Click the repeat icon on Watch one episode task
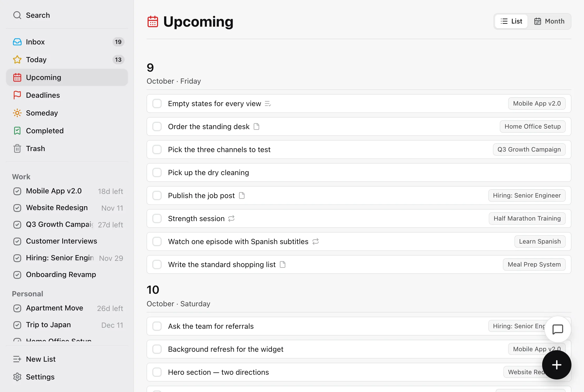 [x=316, y=241]
